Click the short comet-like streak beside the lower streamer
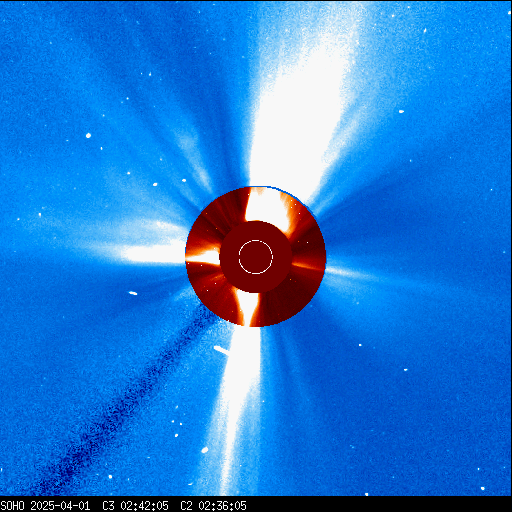Viewport: 512px width, 512px height. coord(221,350)
